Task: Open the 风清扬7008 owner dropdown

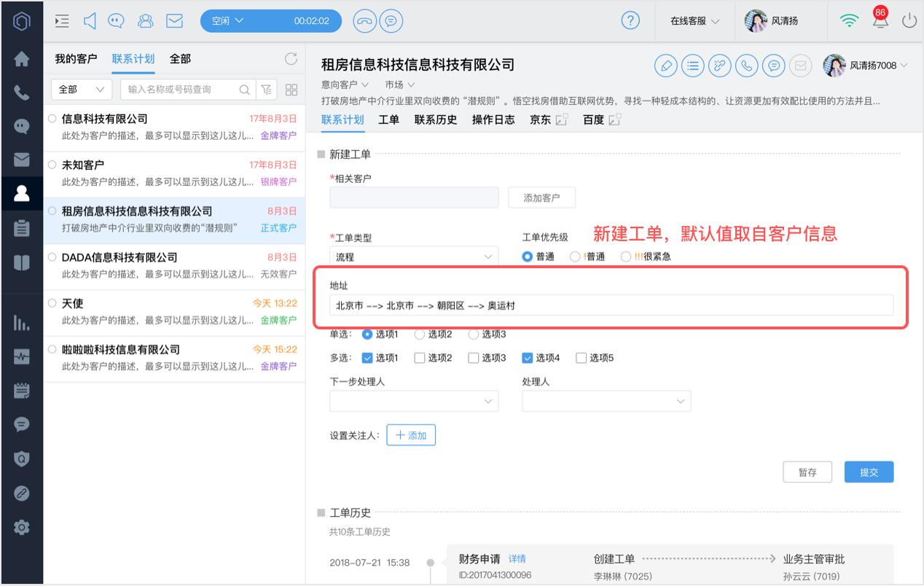Action: click(x=866, y=66)
